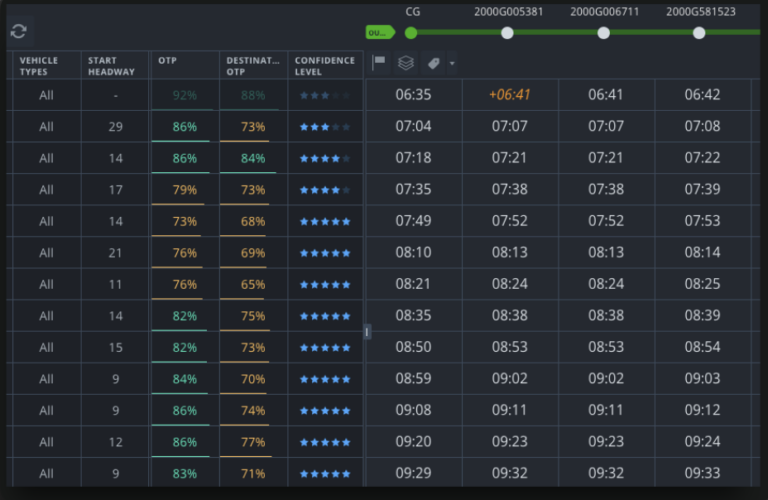Select the 08:59 departure cell
This screenshot has height=500, width=768.
click(x=413, y=379)
